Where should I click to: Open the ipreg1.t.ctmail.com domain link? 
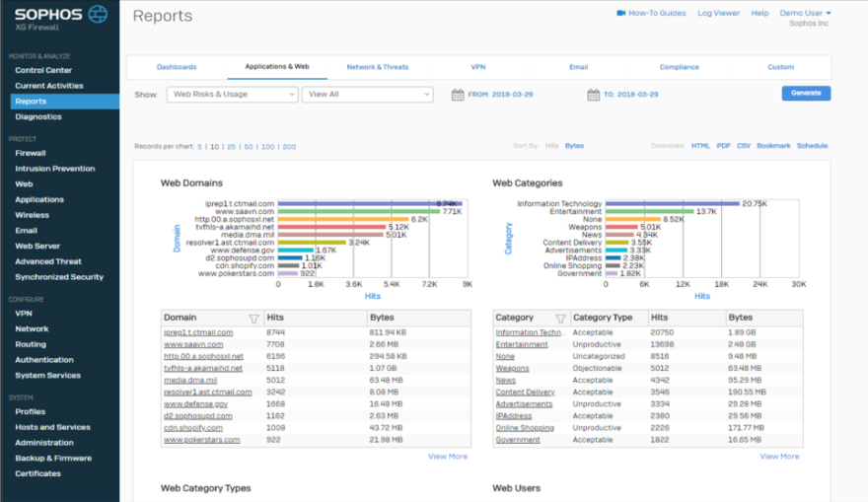point(198,333)
